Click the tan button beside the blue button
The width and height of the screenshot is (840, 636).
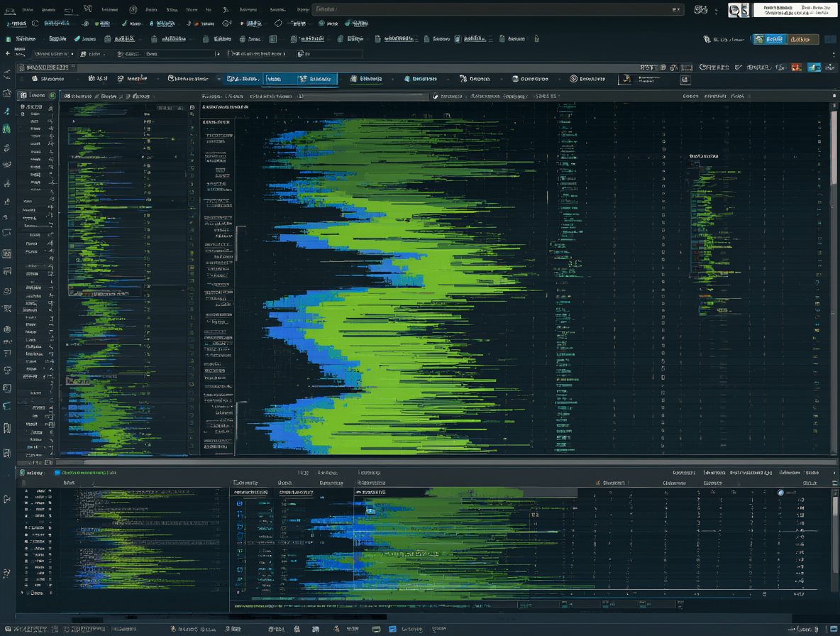tap(803, 39)
